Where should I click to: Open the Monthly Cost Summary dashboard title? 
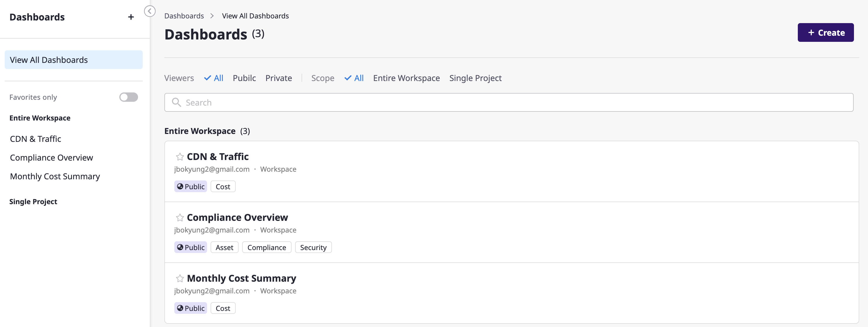[x=242, y=278]
